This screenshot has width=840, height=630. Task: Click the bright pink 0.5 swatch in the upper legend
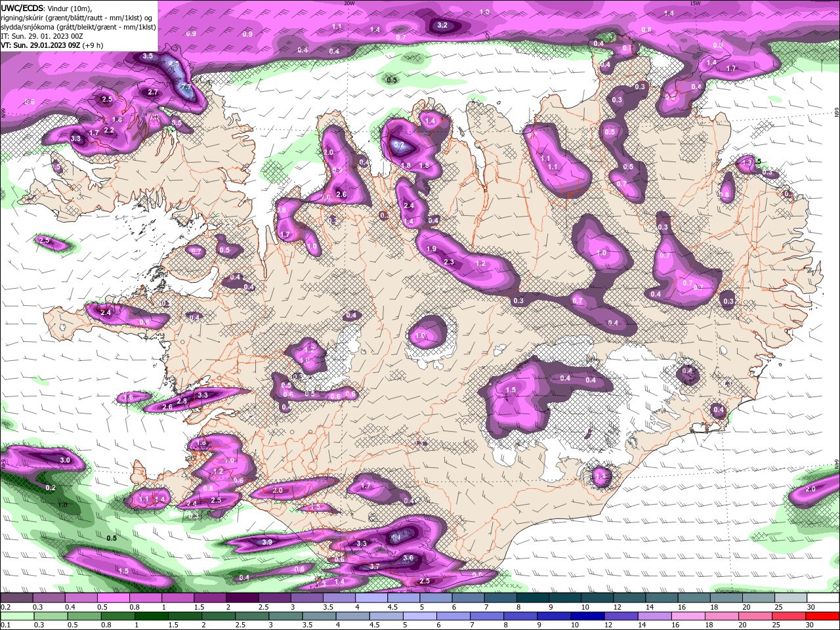pyautogui.click(x=112, y=598)
